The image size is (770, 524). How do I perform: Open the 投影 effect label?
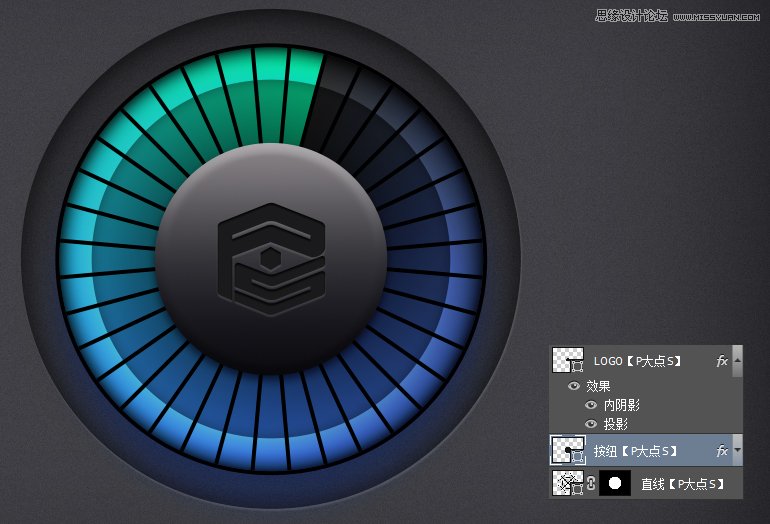click(x=616, y=424)
